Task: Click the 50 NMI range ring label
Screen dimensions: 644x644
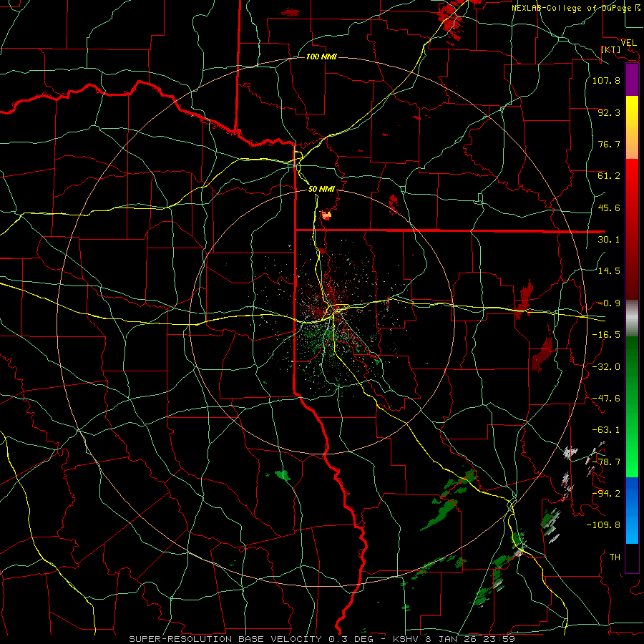Action: pos(321,189)
